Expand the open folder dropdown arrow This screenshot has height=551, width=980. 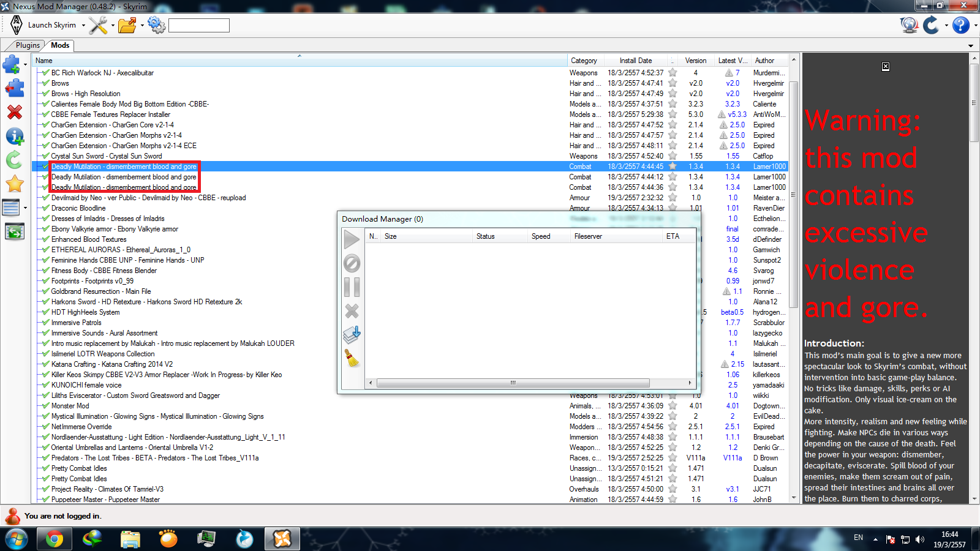[142, 26]
